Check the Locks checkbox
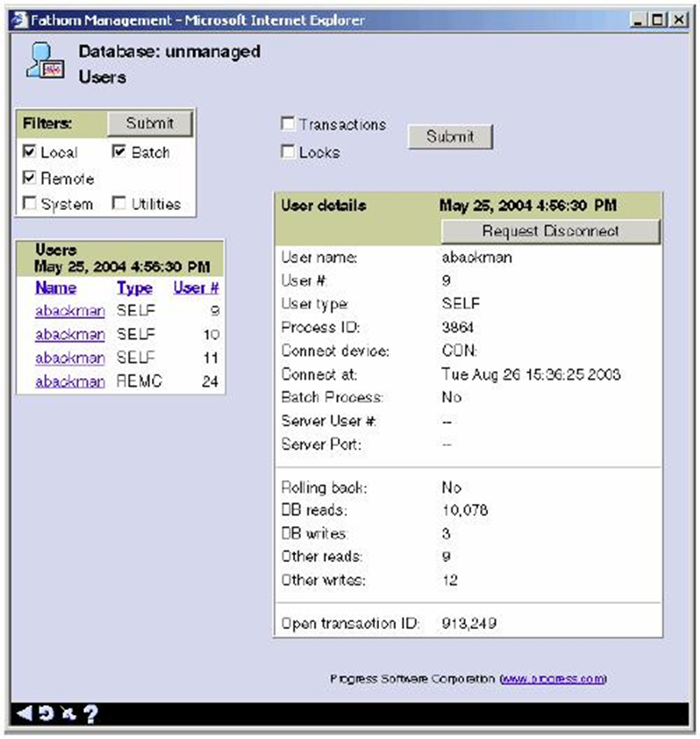Viewport: 700px width, 739px height. pyautogui.click(x=288, y=152)
